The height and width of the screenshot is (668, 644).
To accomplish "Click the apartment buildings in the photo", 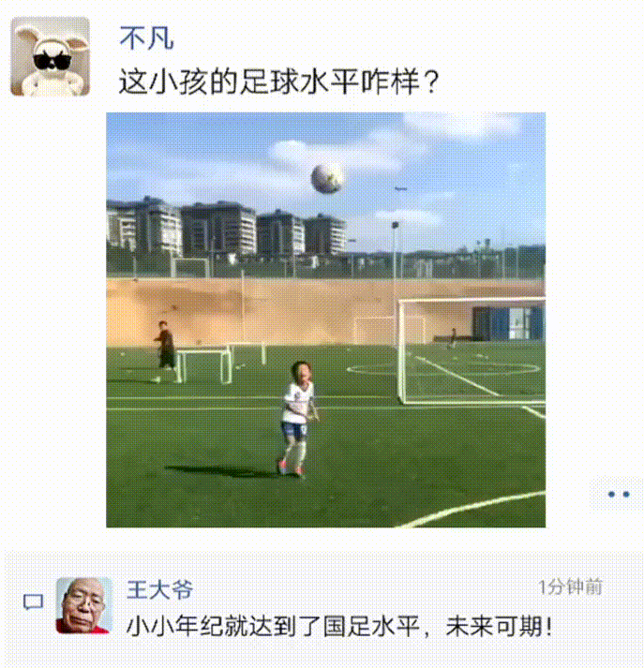I will tap(226, 227).
